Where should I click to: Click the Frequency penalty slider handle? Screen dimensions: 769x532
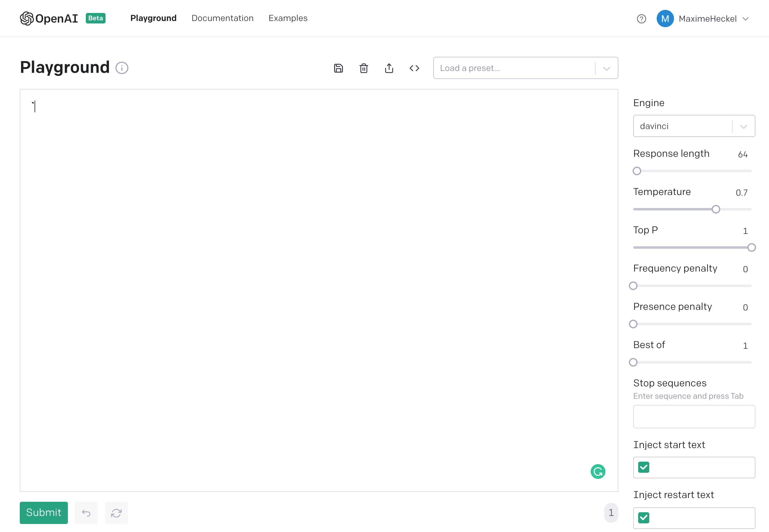(633, 286)
